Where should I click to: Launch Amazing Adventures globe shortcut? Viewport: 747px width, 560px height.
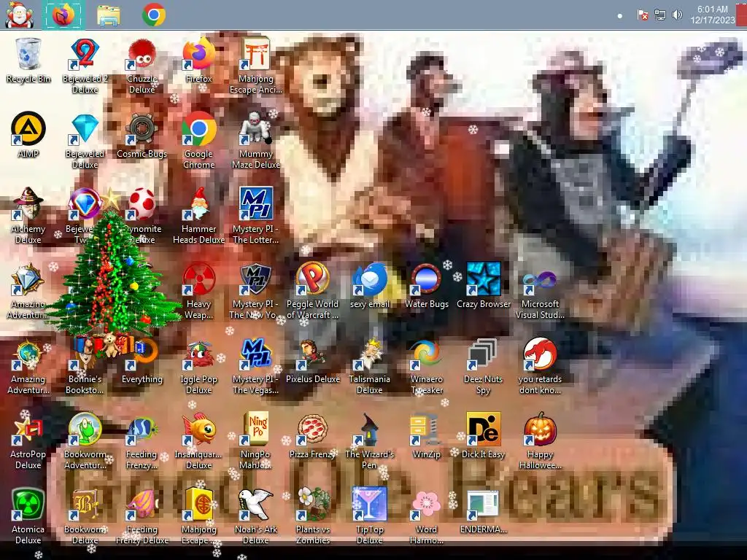[28, 366]
